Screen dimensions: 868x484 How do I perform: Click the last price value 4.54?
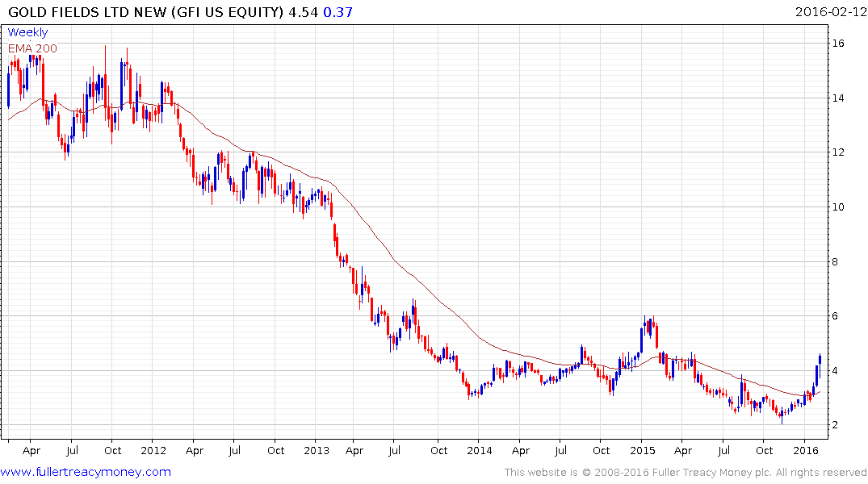[304, 11]
